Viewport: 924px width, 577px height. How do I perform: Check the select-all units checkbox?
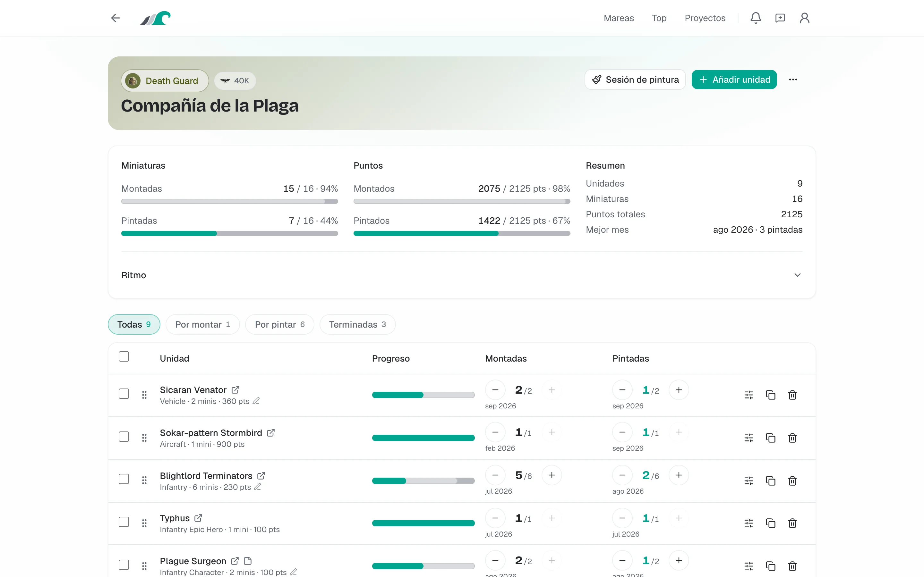click(124, 356)
